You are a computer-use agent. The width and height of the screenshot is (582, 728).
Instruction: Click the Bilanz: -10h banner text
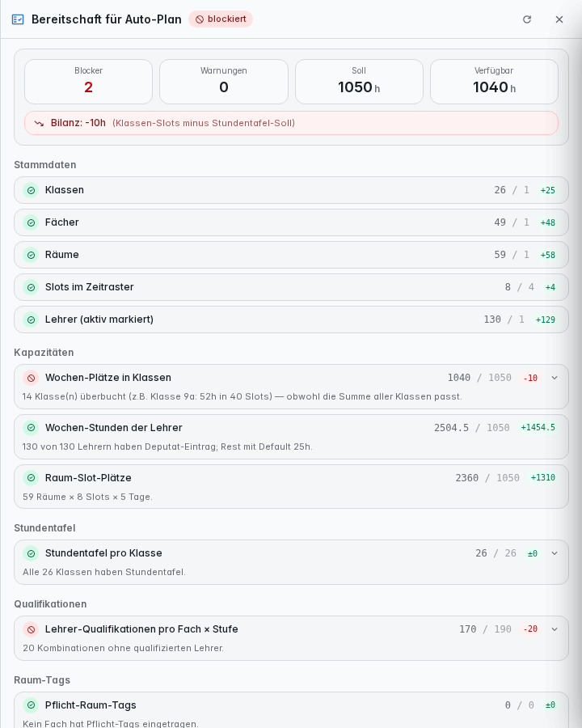pyautogui.click(x=78, y=123)
